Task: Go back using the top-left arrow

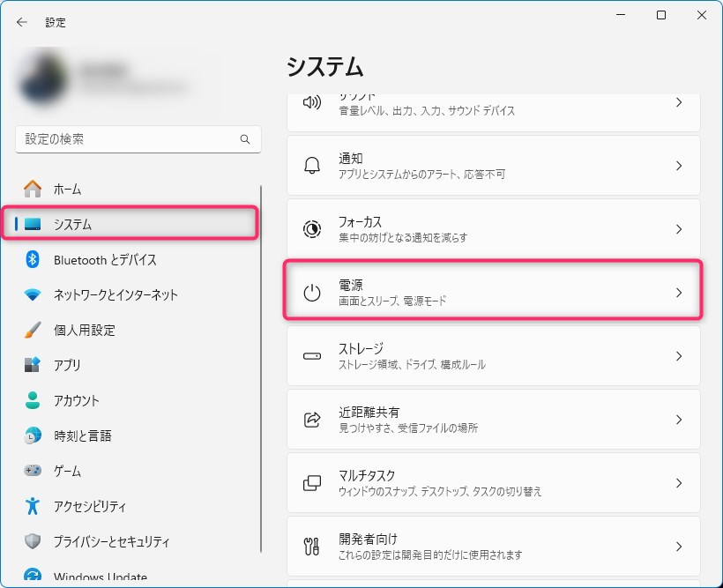Action: coord(22,22)
